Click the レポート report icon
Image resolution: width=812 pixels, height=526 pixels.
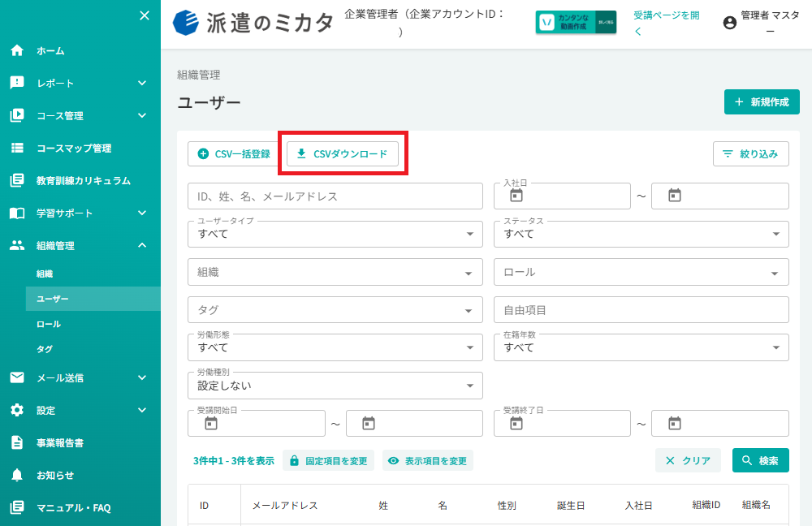[17, 83]
